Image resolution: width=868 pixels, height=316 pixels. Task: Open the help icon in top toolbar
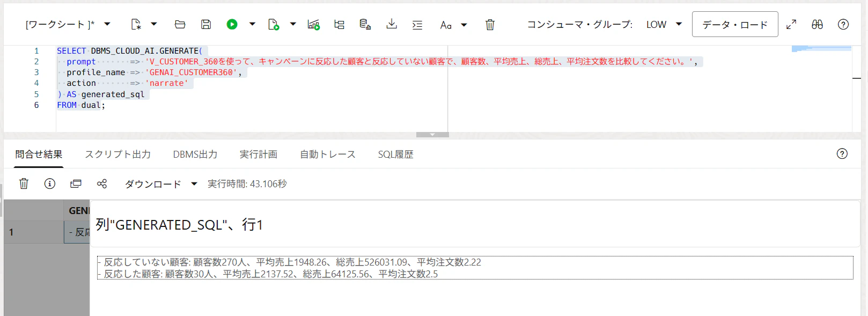pos(843,24)
